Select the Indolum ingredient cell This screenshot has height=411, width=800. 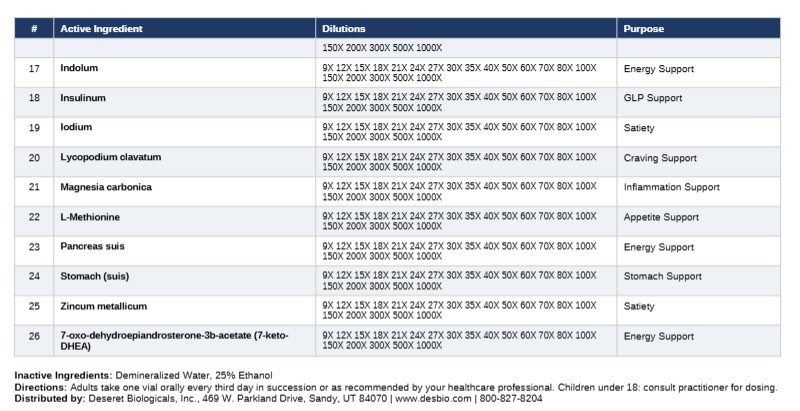point(79,69)
